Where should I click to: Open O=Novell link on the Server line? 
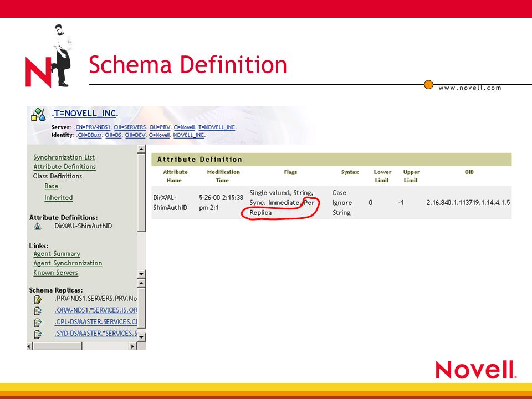(185, 127)
